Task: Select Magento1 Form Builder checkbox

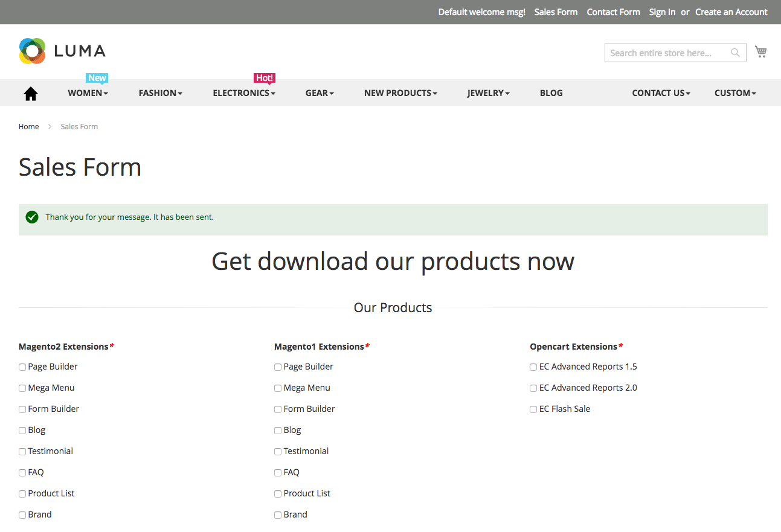Action: tap(278, 409)
